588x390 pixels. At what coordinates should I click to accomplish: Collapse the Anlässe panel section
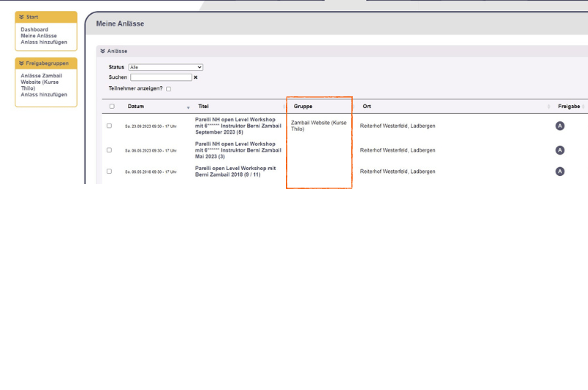(103, 51)
